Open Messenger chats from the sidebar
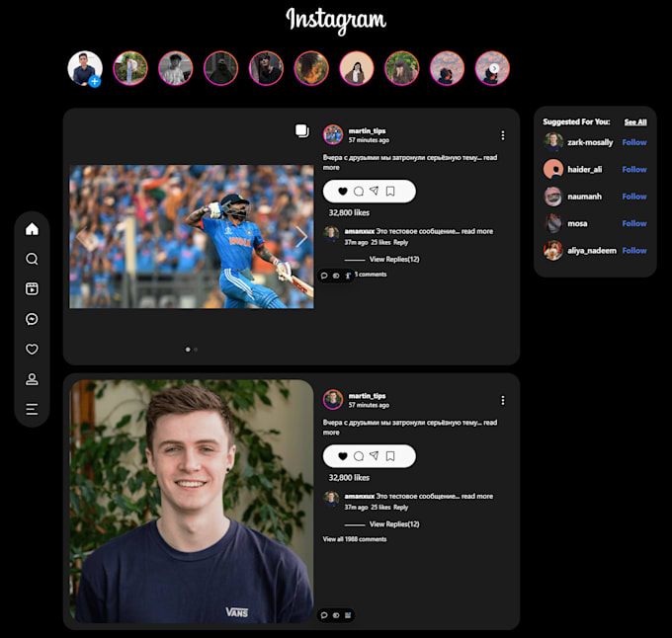 click(x=33, y=319)
